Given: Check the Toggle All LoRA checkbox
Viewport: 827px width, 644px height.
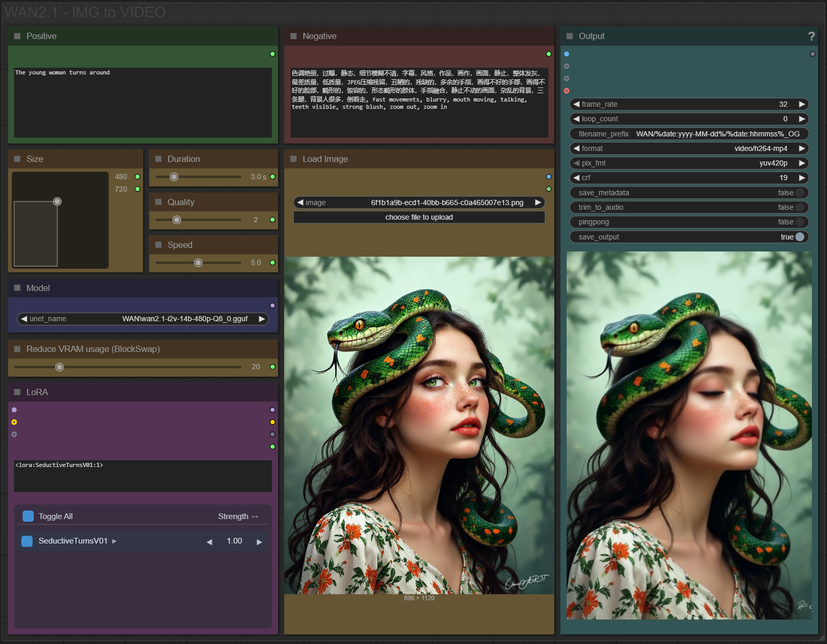Looking at the screenshot, I should (28, 516).
